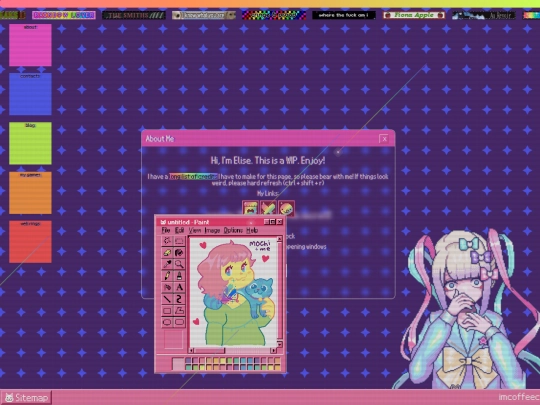Open the blue 'contacts' desktop icon

pyautogui.click(x=30, y=94)
